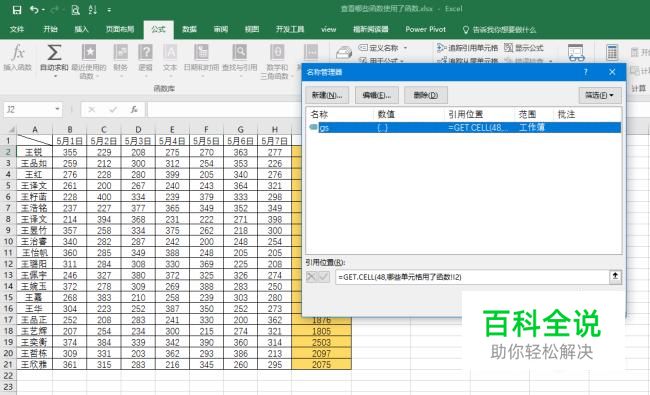Click the Delete button in Name Manager
Image resolution: width=650 pixels, height=395 pixels.
point(426,95)
